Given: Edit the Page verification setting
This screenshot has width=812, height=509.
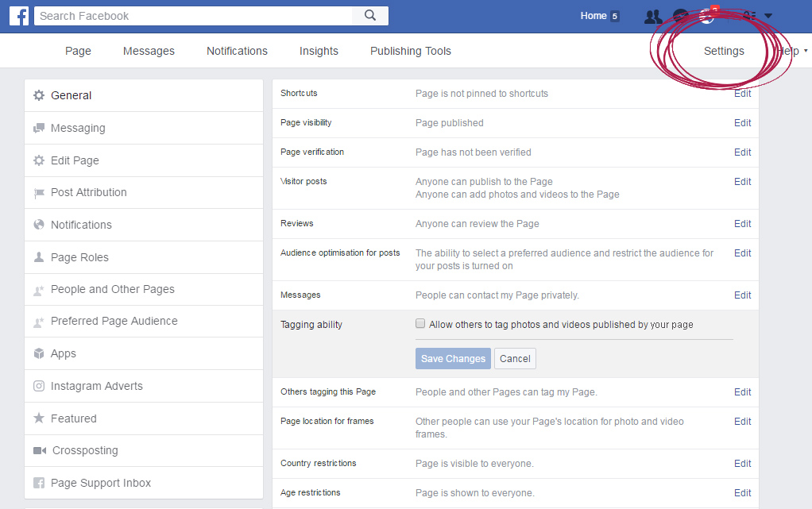Looking at the screenshot, I should point(743,152).
